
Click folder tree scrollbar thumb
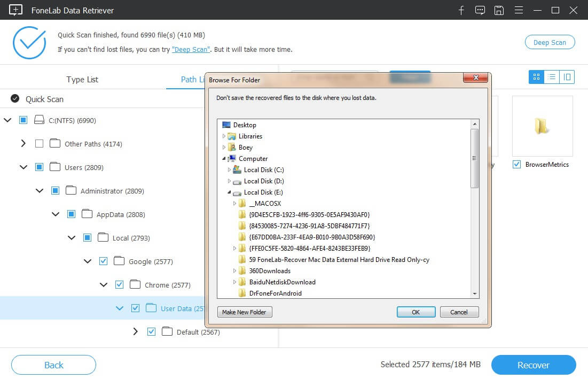point(474,158)
